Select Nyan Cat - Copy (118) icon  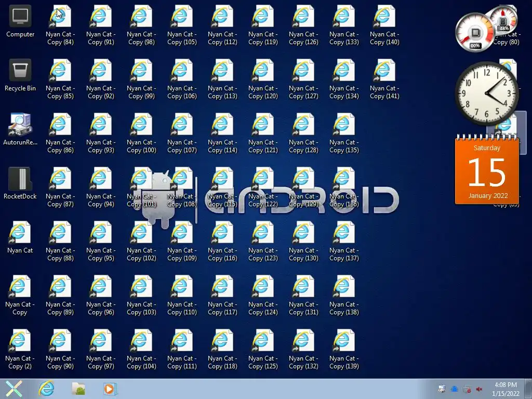(222, 350)
